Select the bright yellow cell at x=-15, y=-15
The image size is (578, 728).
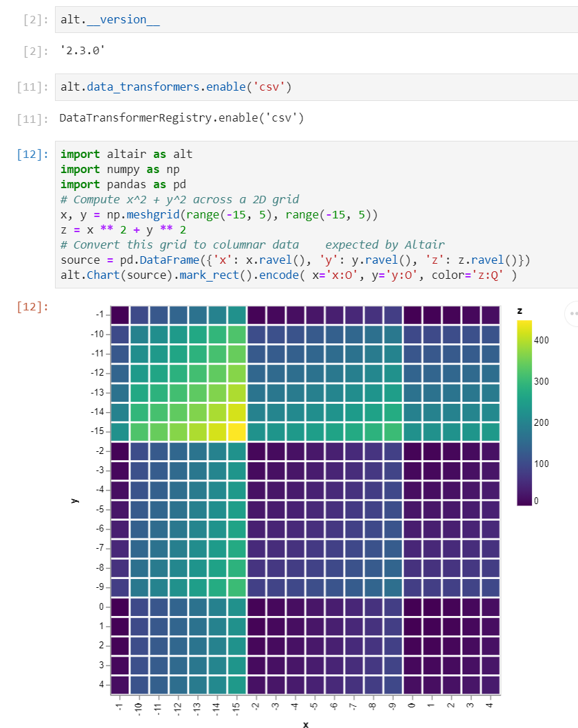pos(237,432)
